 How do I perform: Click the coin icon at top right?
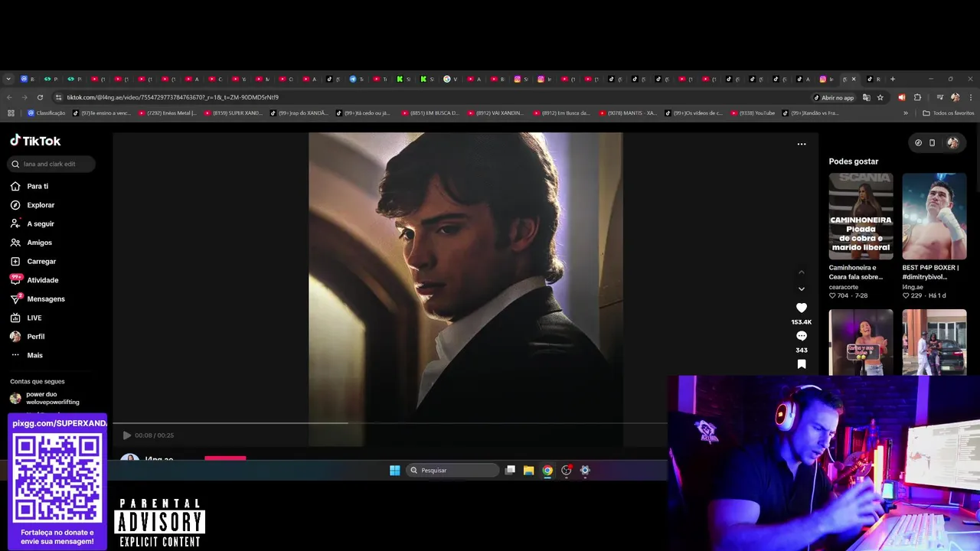tap(918, 142)
